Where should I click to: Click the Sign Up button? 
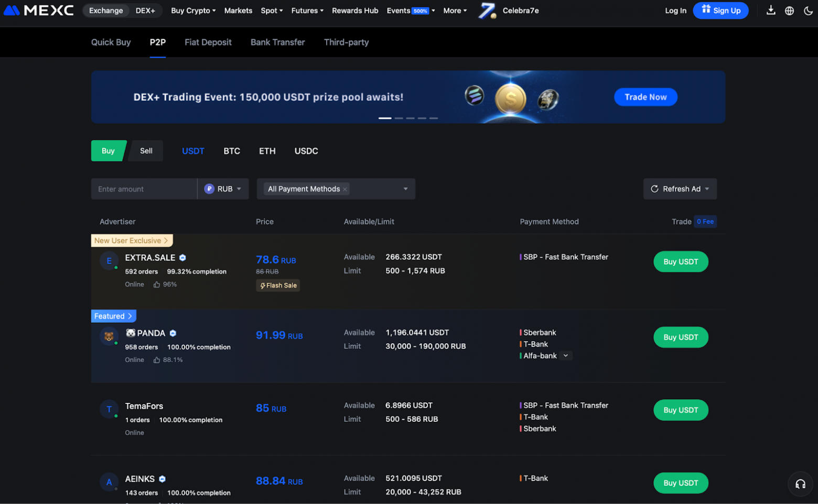[x=720, y=10]
